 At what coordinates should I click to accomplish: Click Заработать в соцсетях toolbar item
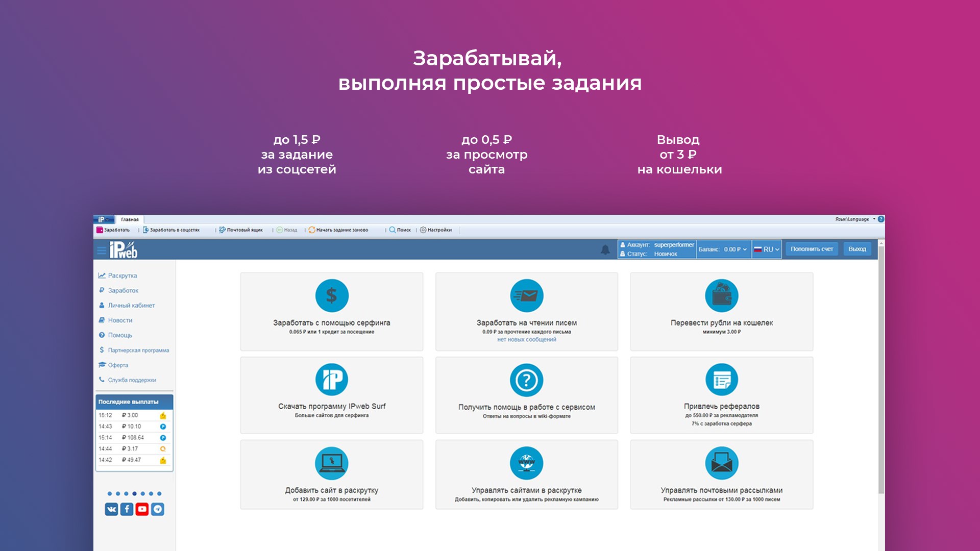click(171, 230)
